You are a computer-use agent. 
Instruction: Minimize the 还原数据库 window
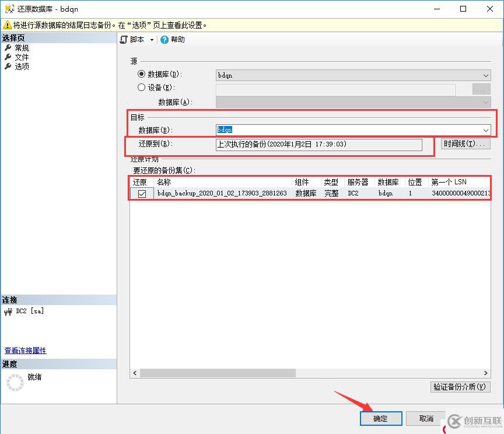coord(437,9)
